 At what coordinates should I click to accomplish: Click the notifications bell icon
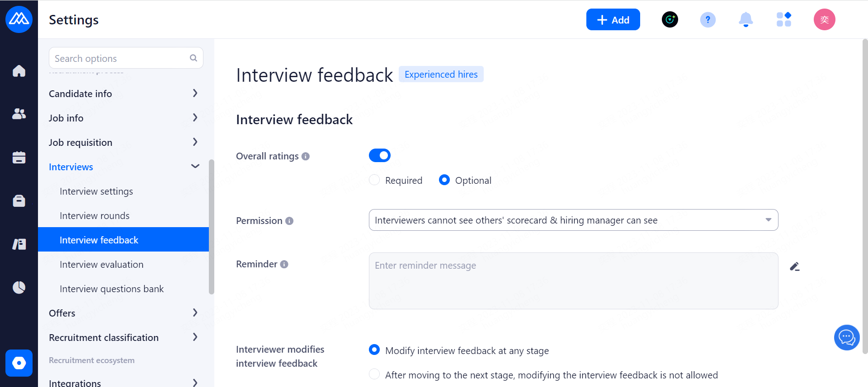(745, 20)
